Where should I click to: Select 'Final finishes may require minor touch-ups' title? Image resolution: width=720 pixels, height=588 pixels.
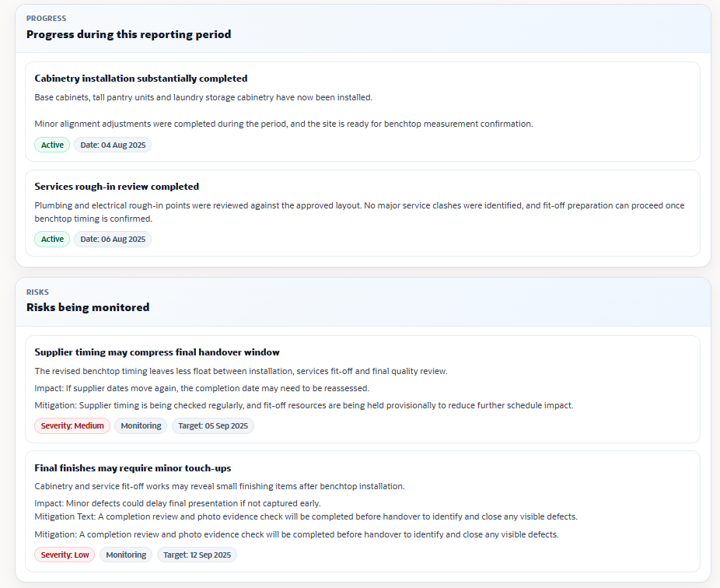point(133,468)
